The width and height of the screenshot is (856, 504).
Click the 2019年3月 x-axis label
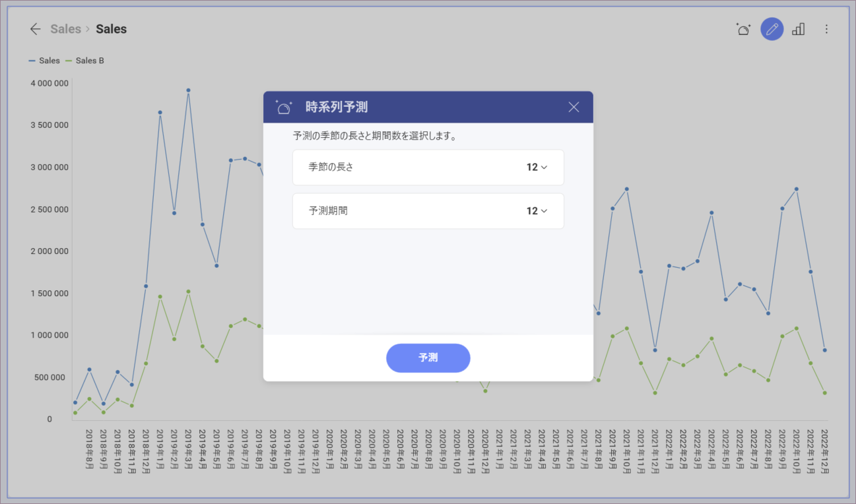coord(188,449)
